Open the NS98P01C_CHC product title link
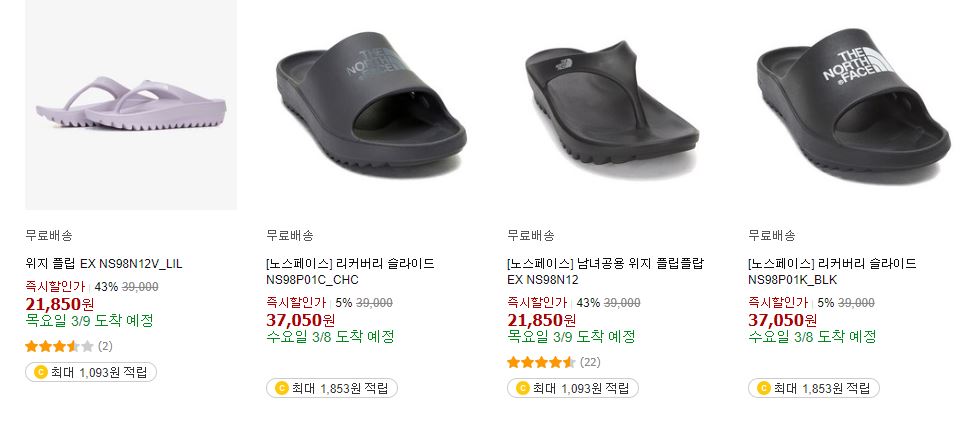The image size is (960, 447). click(x=350, y=272)
